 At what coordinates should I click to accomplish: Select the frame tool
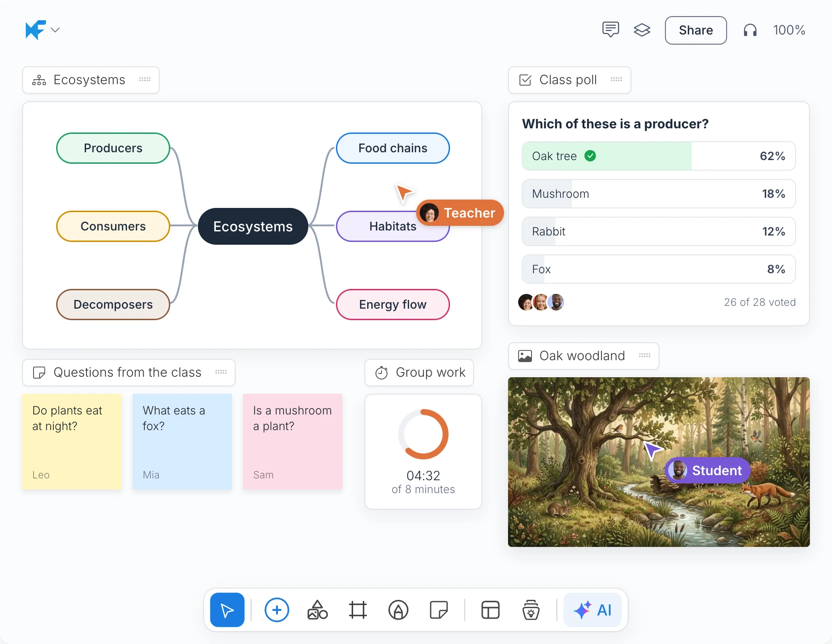pos(358,610)
